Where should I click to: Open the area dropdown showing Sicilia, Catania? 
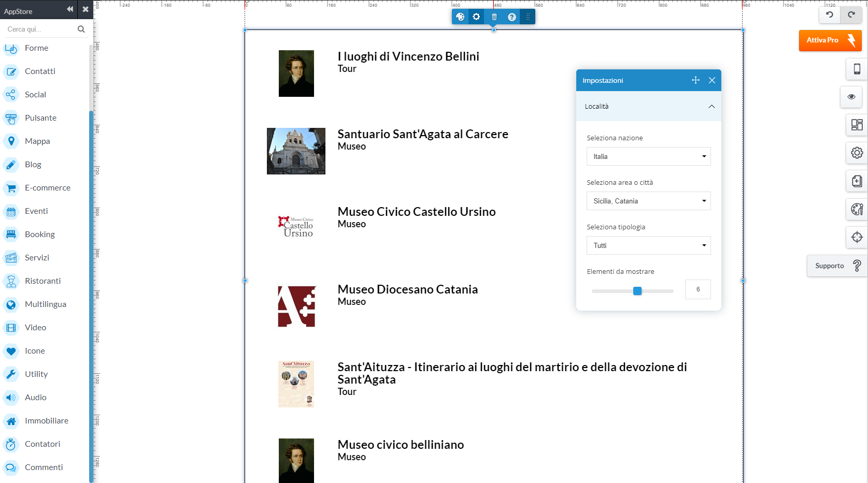point(648,201)
